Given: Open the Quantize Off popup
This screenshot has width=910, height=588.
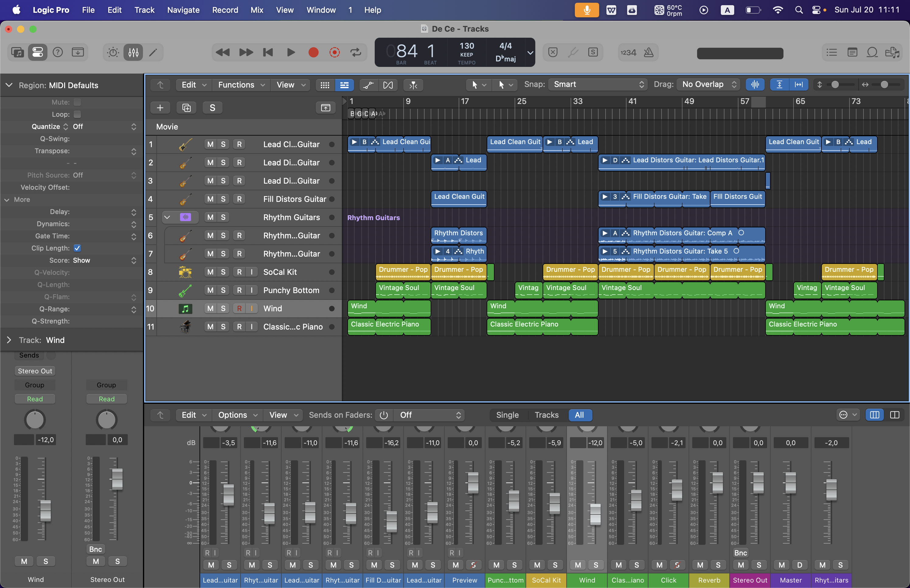Looking at the screenshot, I should (x=104, y=127).
